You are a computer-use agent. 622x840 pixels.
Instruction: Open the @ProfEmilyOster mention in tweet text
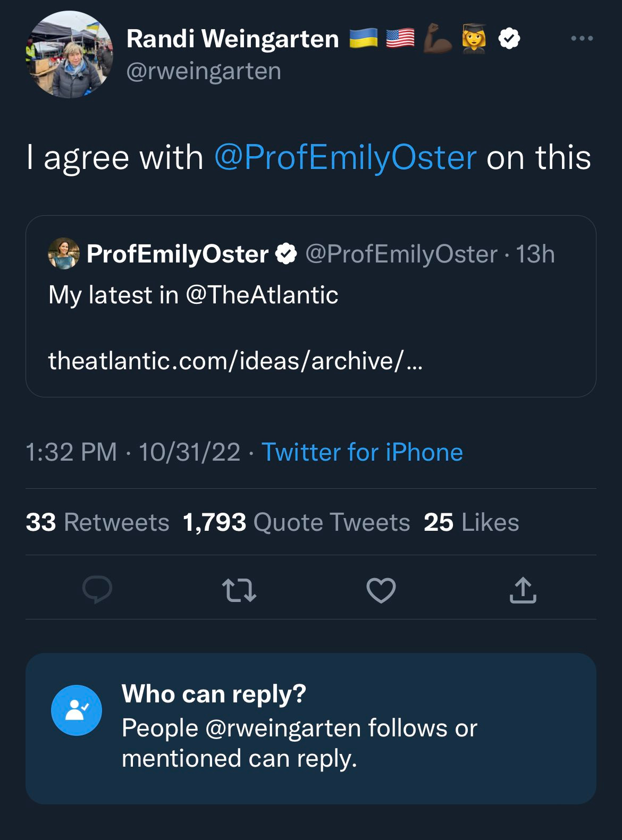pos(345,157)
